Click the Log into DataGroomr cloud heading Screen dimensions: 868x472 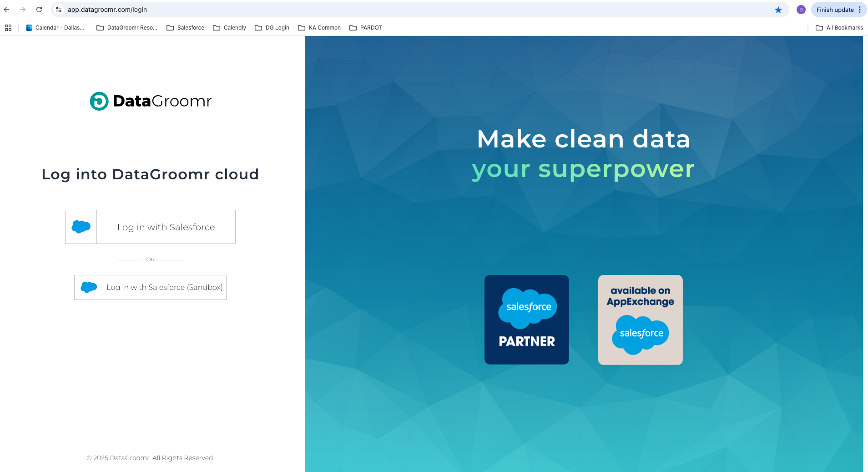point(150,174)
